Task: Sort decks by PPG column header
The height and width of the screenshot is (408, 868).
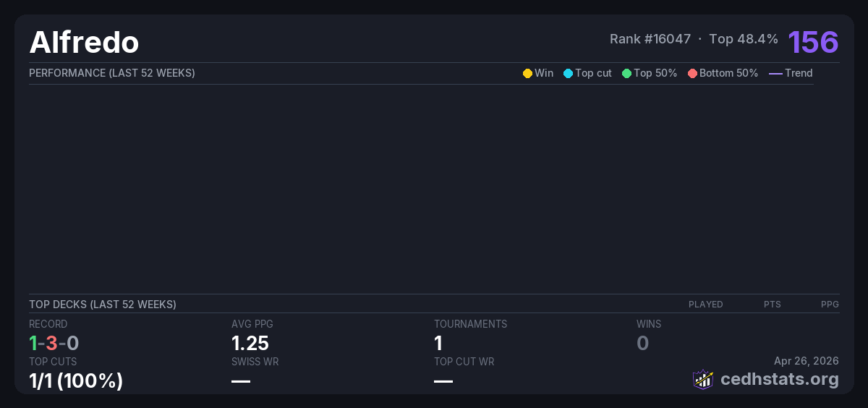Action: coord(830,305)
